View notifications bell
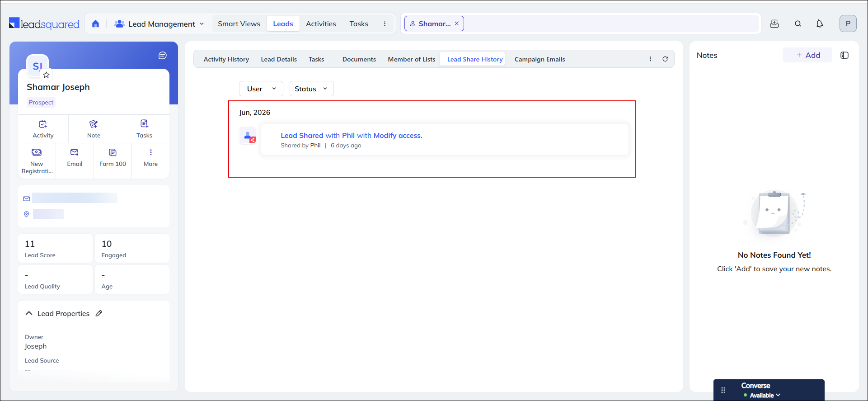 click(x=820, y=24)
